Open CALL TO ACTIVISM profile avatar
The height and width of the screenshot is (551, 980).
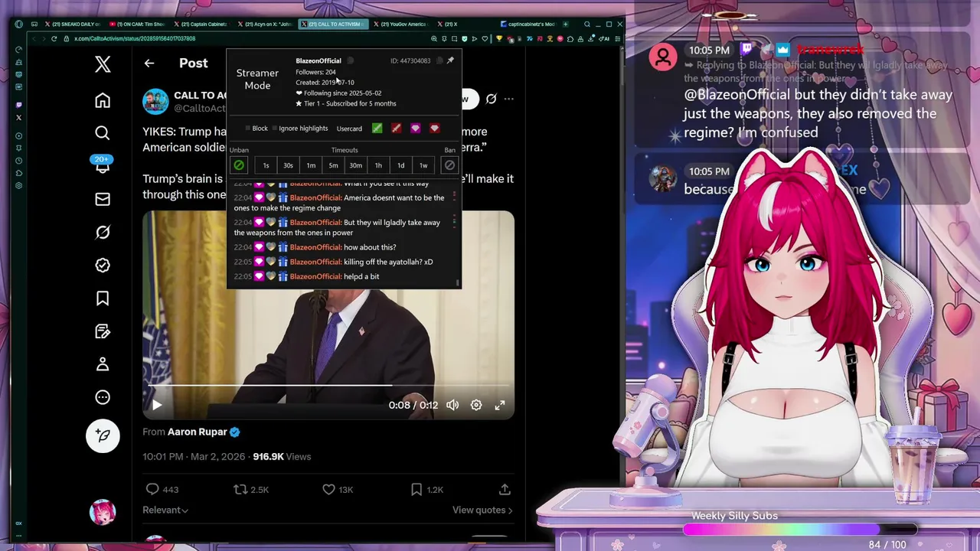155,100
